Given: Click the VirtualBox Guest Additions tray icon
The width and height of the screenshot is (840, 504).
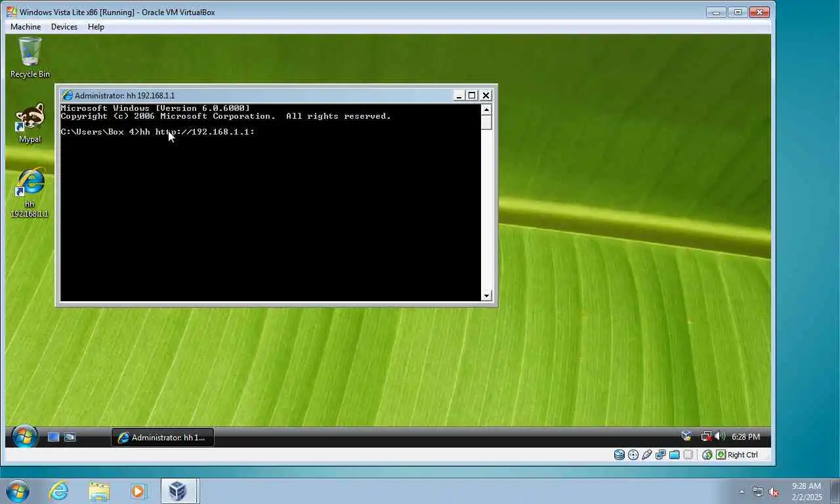Looking at the screenshot, I should point(686,436).
